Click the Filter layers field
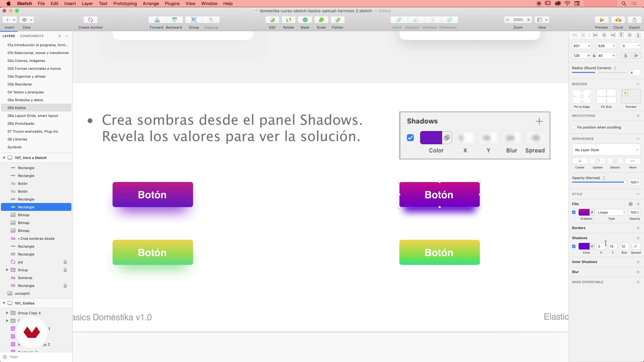Viewport: 644px width, 362px height. tap(36, 357)
